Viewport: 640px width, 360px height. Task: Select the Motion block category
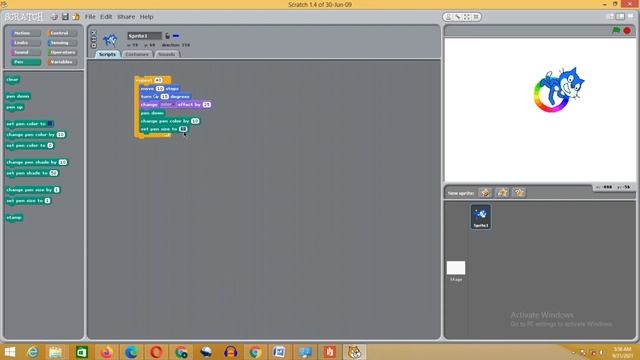pyautogui.click(x=25, y=33)
